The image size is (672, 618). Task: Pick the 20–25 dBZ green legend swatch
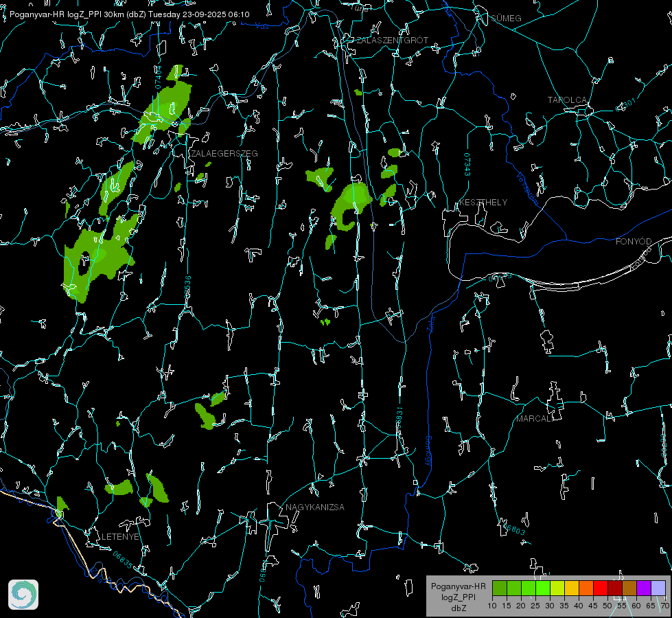tap(529, 588)
